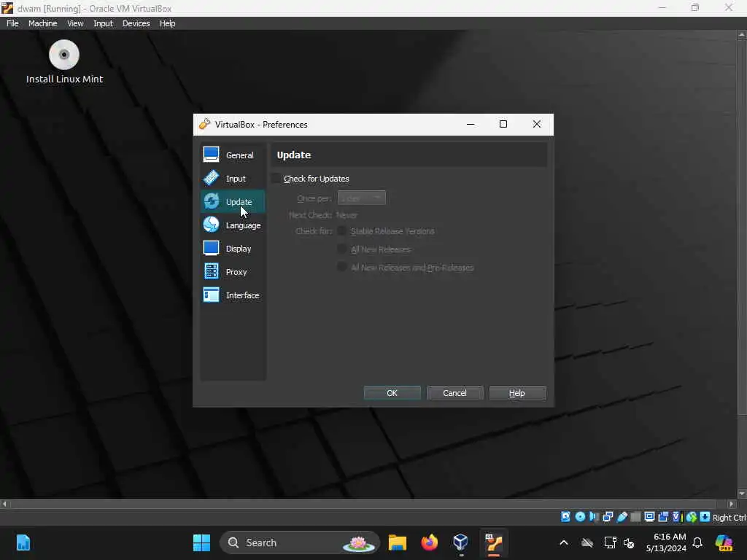Click the display status bar icon

pos(649,517)
